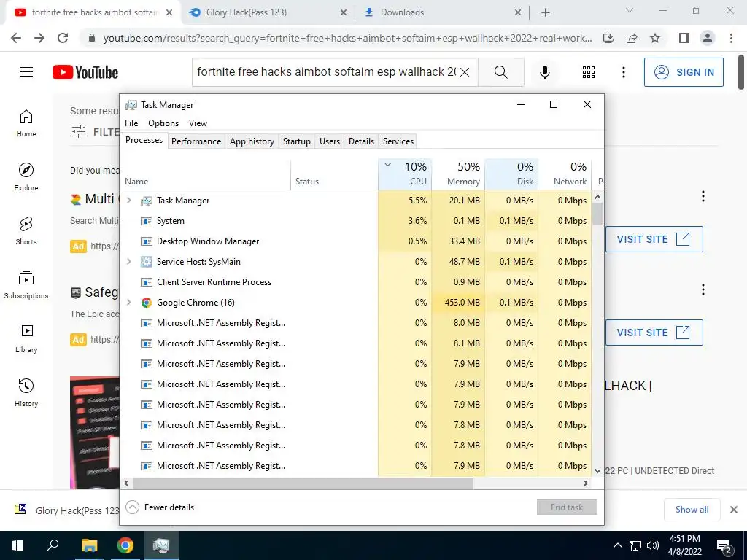The image size is (747, 560).
Task: Switch to Services tab
Action: [398, 141]
